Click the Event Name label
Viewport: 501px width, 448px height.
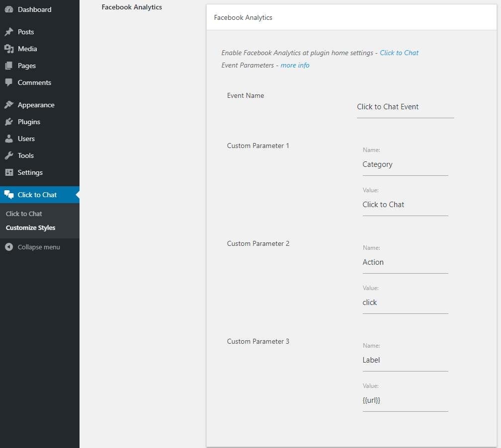[x=246, y=95]
